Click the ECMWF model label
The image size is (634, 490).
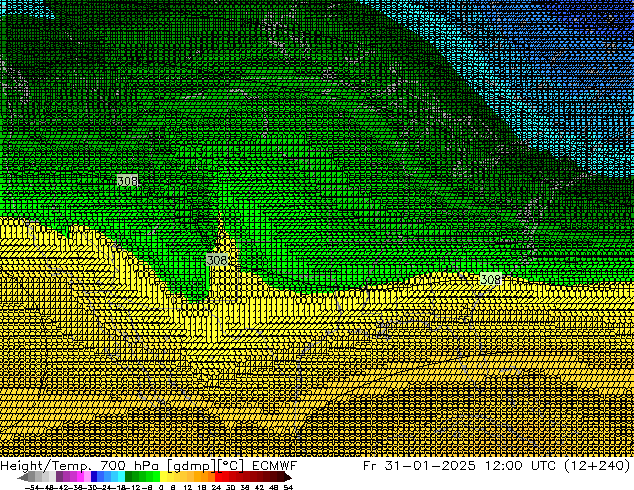[x=275, y=466]
